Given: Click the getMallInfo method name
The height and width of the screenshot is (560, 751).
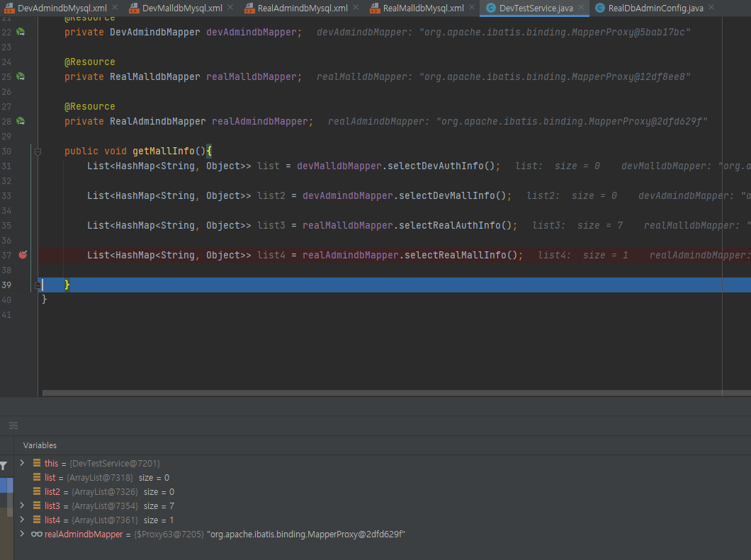Looking at the screenshot, I should click(x=164, y=152).
